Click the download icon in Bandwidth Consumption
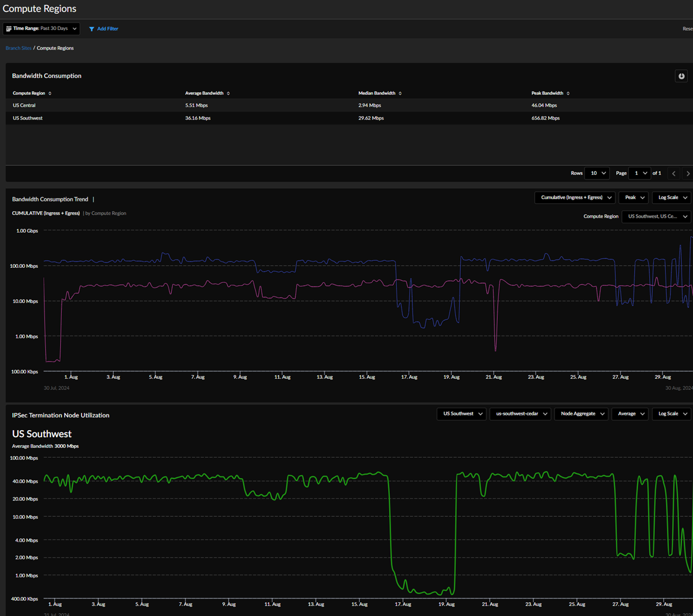Image resolution: width=693 pixels, height=616 pixels. coord(681,76)
